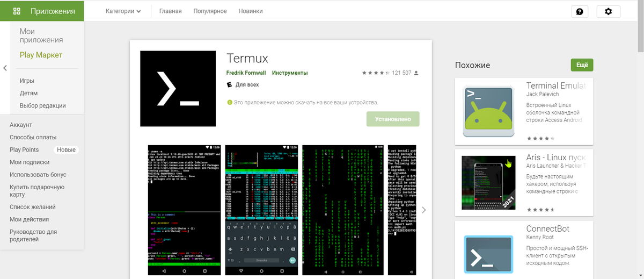Open second screenshot showing keyboard

coord(261,210)
